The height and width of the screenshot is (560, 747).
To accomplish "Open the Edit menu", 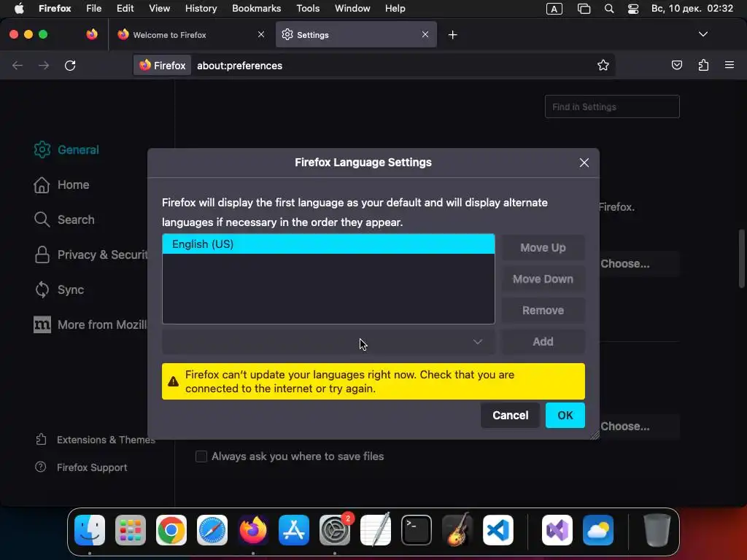I will (125, 9).
